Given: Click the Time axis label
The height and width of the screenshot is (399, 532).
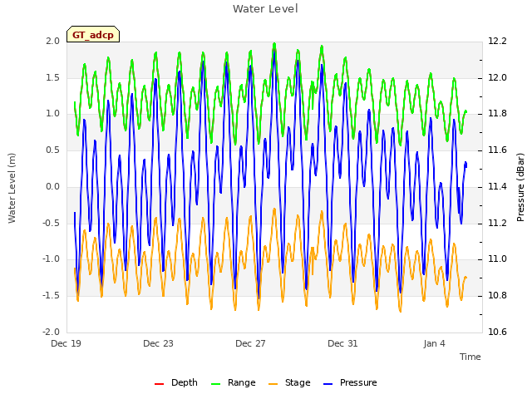Looking at the screenshot, I should [470, 357].
